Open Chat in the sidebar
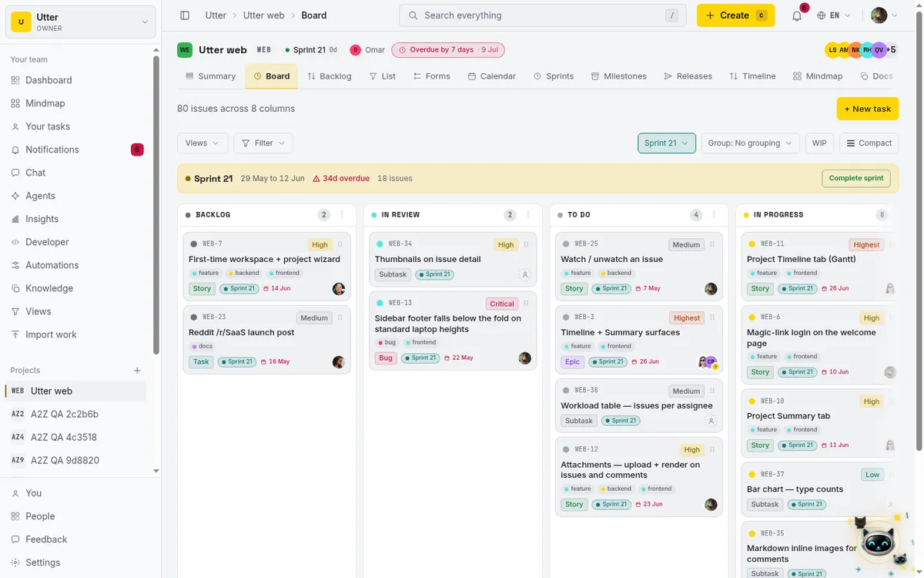 point(35,173)
